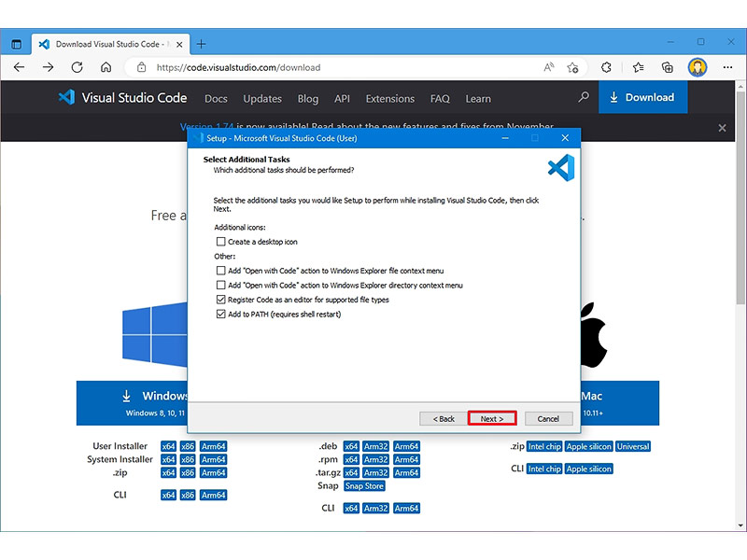Screen dimensions: 747x560
Task: Download Mac CLI Apple silicon
Action: click(x=589, y=469)
